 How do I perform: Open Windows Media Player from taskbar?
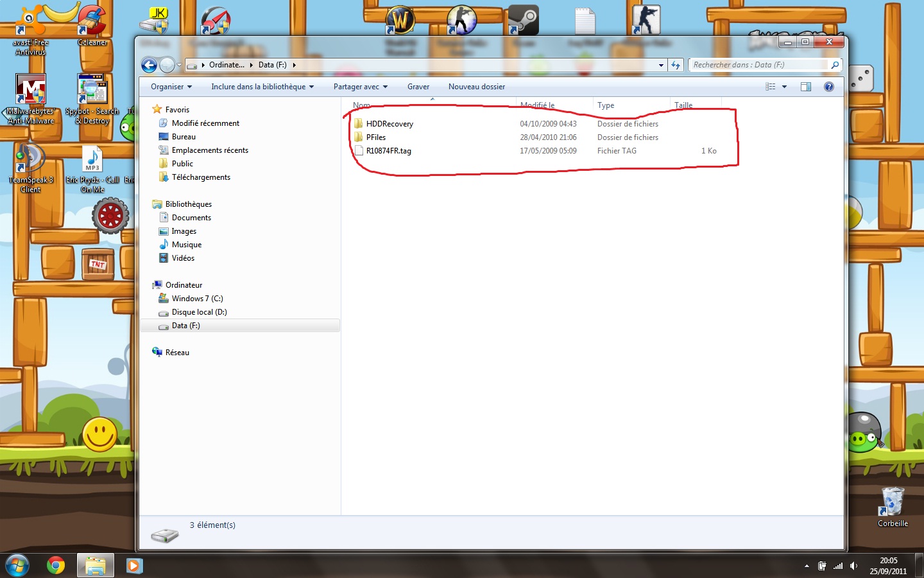coord(134,565)
